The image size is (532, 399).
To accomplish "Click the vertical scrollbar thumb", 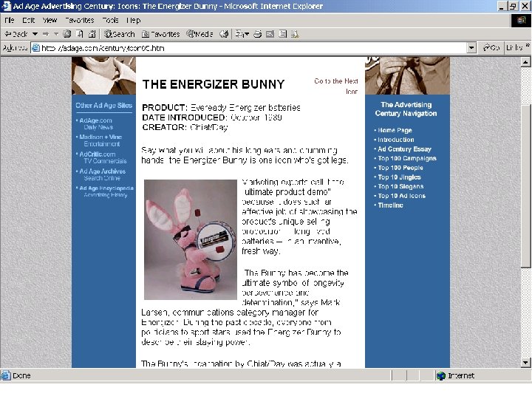I will tap(525, 186).
